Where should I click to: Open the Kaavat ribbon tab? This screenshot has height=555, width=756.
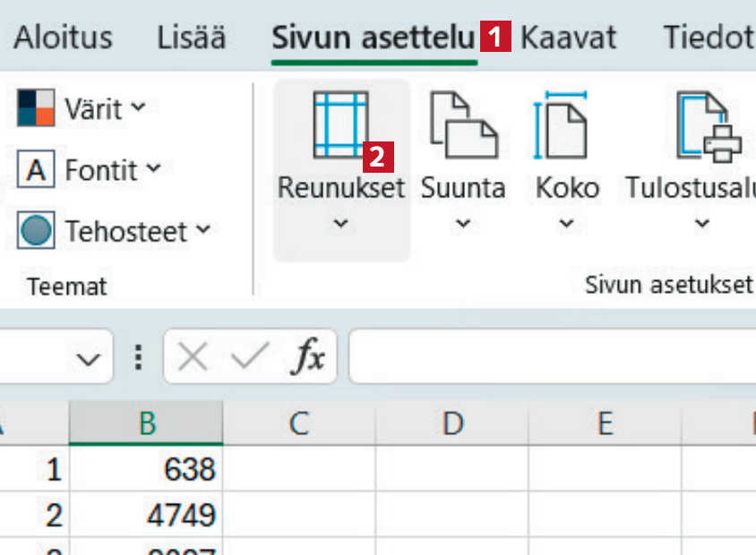(568, 38)
